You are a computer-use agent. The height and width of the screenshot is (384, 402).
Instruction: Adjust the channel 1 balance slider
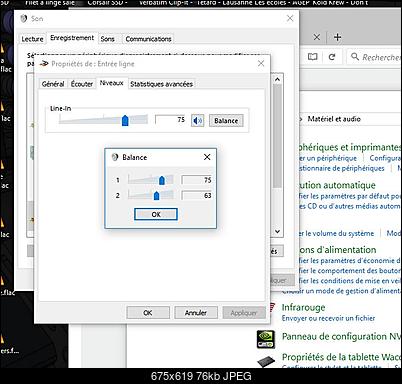(162, 180)
